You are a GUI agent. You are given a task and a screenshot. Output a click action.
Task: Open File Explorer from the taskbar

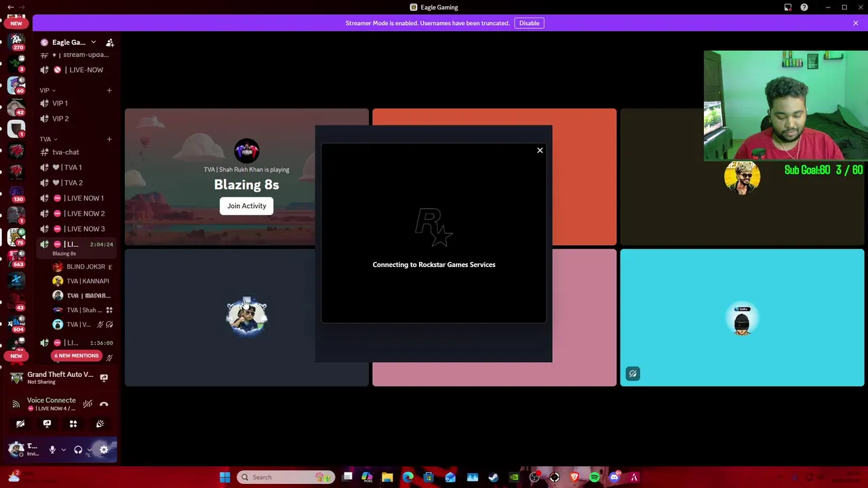[387, 477]
